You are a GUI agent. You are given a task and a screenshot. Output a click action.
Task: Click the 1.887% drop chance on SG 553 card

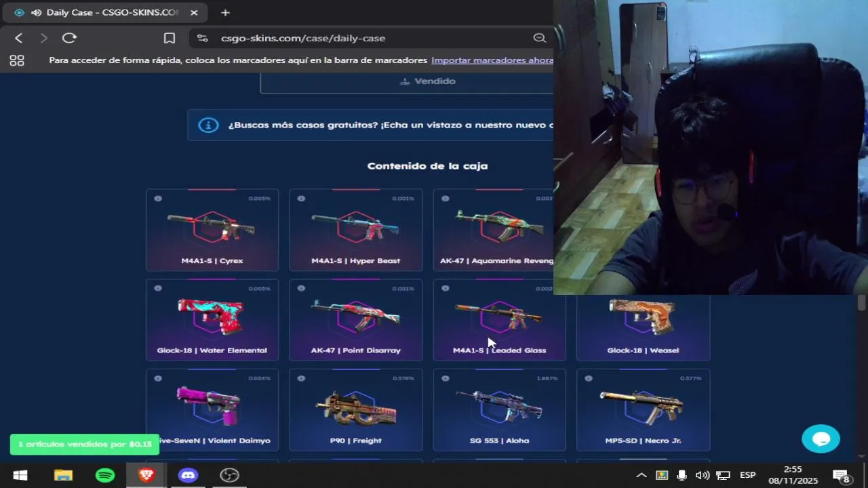point(547,378)
